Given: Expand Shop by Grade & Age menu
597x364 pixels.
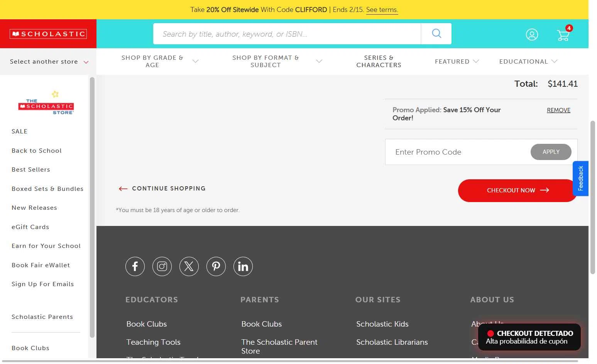Looking at the screenshot, I should click(160, 61).
